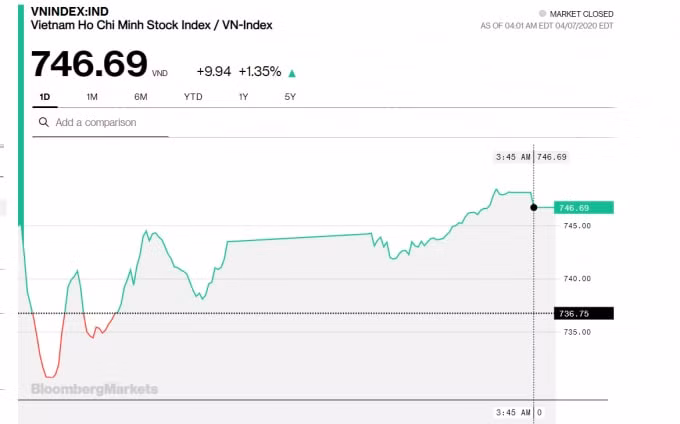Switch to the 6M time range
680x424 pixels.
pyautogui.click(x=141, y=97)
